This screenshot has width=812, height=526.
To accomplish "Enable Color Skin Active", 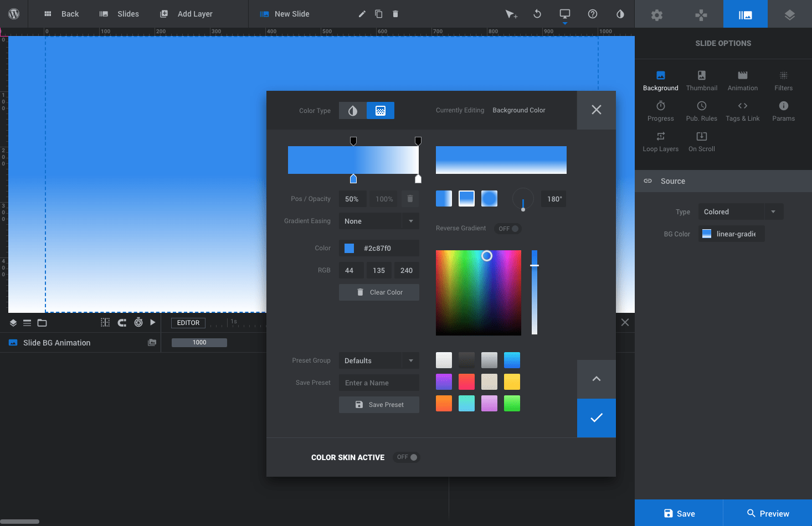I will click(x=406, y=457).
